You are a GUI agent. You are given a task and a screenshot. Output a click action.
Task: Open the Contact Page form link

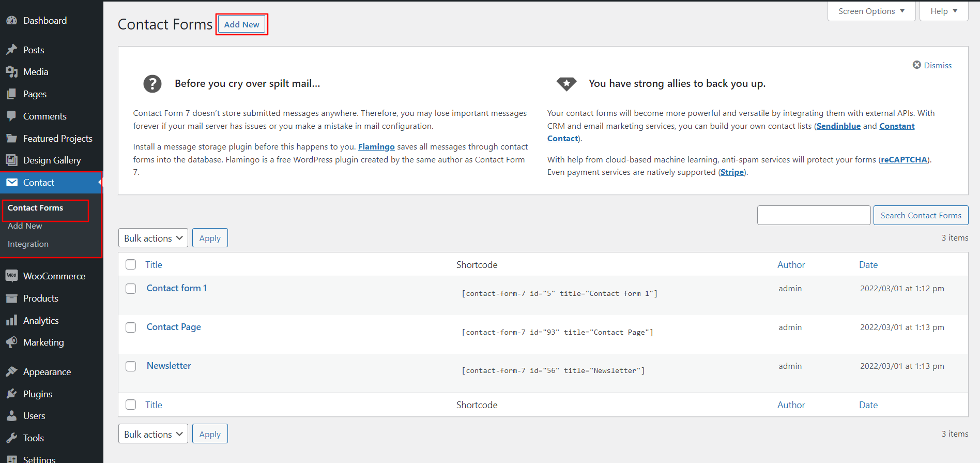[x=174, y=327]
